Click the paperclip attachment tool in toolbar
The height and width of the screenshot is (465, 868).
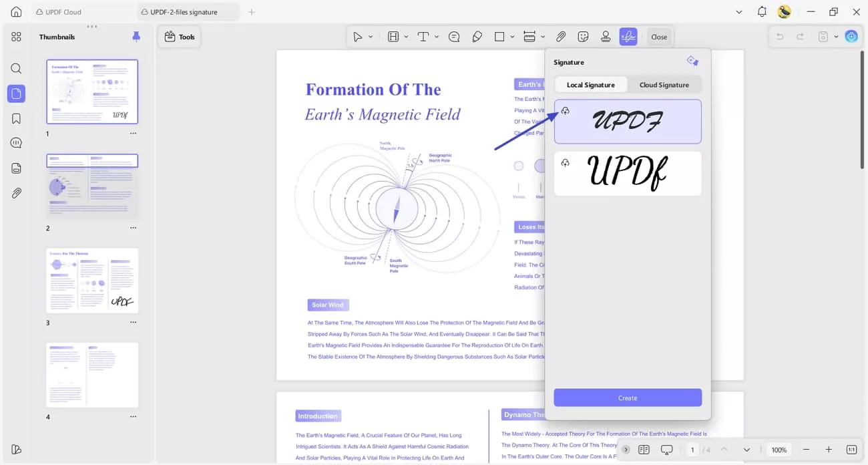coord(561,37)
